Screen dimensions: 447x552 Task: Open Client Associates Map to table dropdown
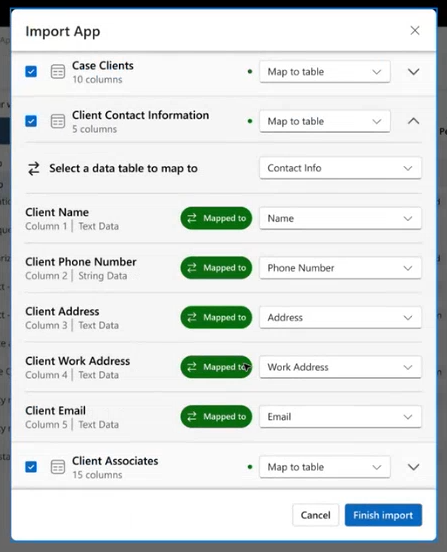325,467
